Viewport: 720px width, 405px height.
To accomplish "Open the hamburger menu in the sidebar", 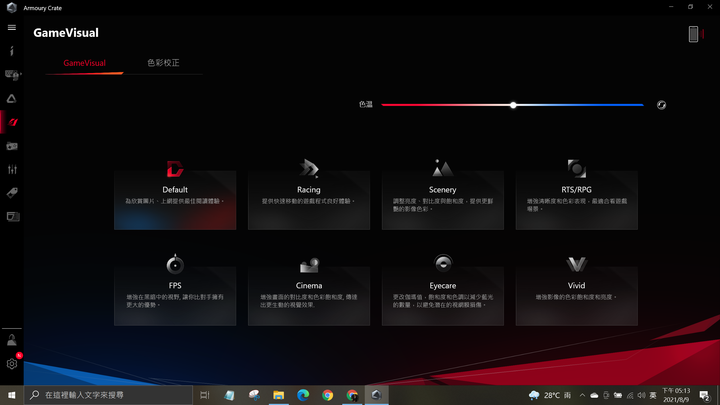I will click(x=12, y=28).
